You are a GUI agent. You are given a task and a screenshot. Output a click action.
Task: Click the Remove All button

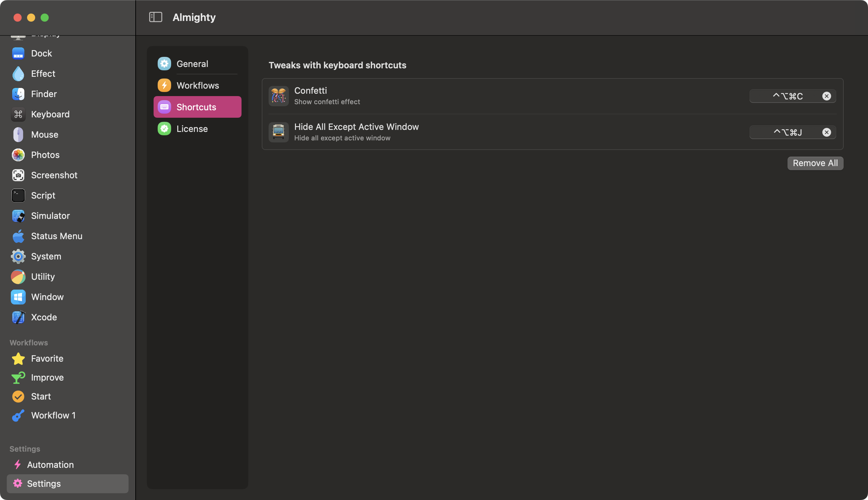[815, 163]
